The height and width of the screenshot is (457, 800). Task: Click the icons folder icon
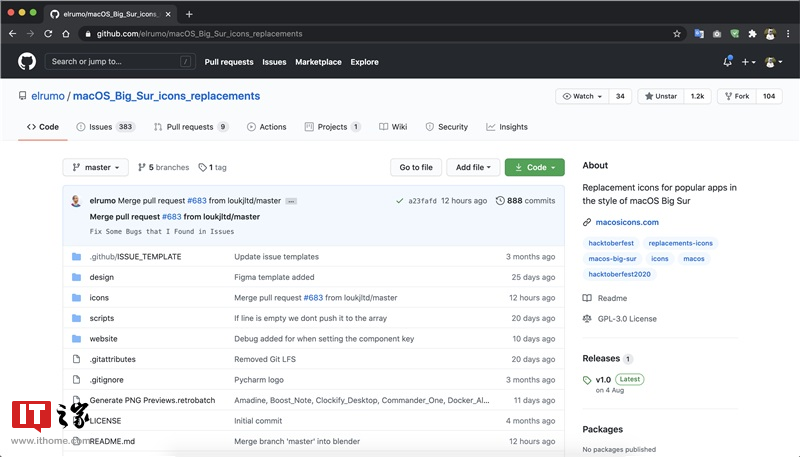coord(77,297)
